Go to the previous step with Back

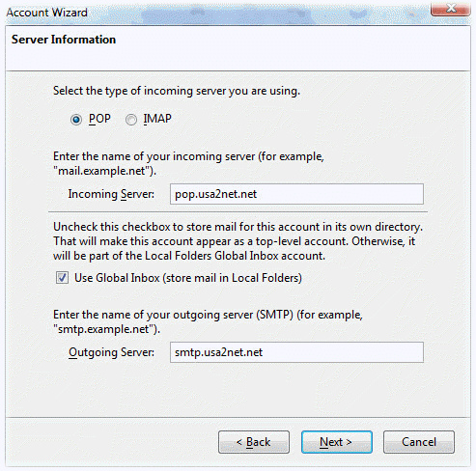click(x=254, y=442)
